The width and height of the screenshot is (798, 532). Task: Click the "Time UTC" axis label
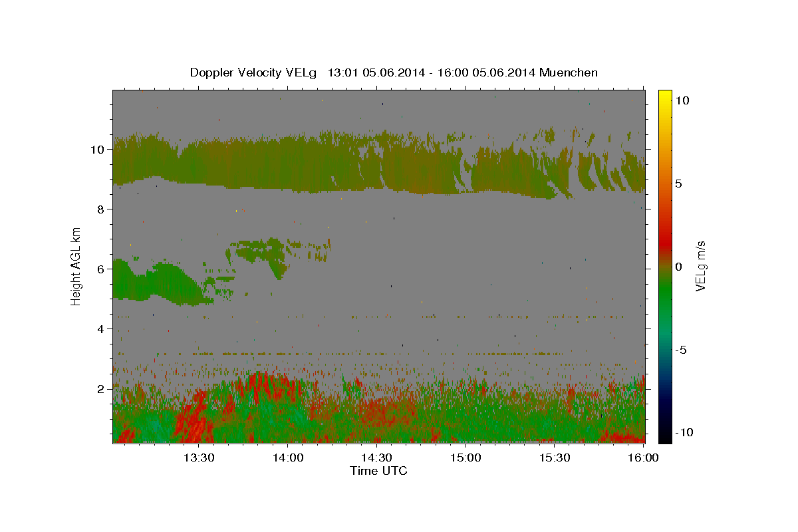pos(378,471)
